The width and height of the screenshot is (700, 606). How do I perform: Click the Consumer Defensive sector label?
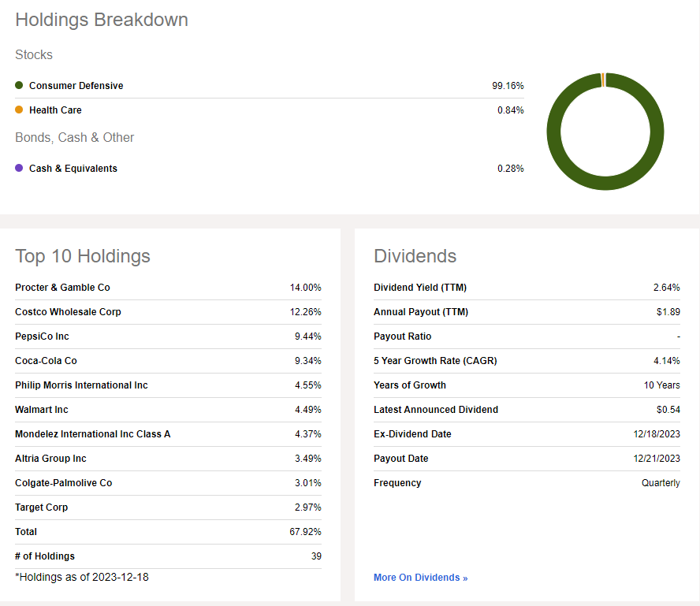pyautogui.click(x=76, y=85)
